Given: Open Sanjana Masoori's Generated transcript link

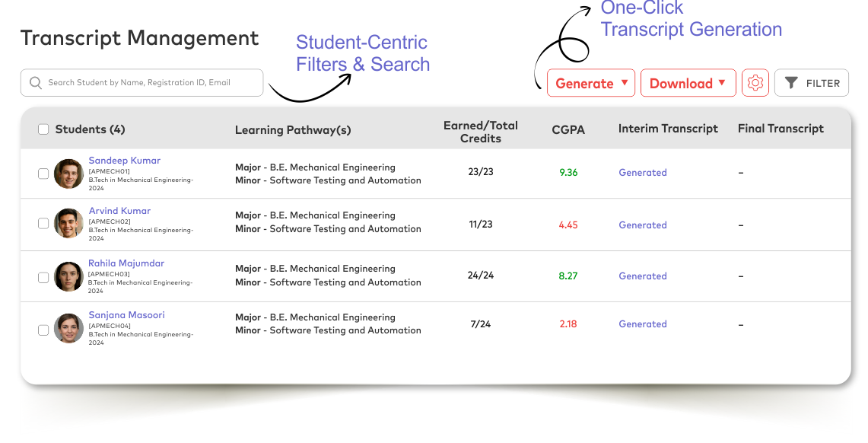Looking at the screenshot, I should (643, 324).
